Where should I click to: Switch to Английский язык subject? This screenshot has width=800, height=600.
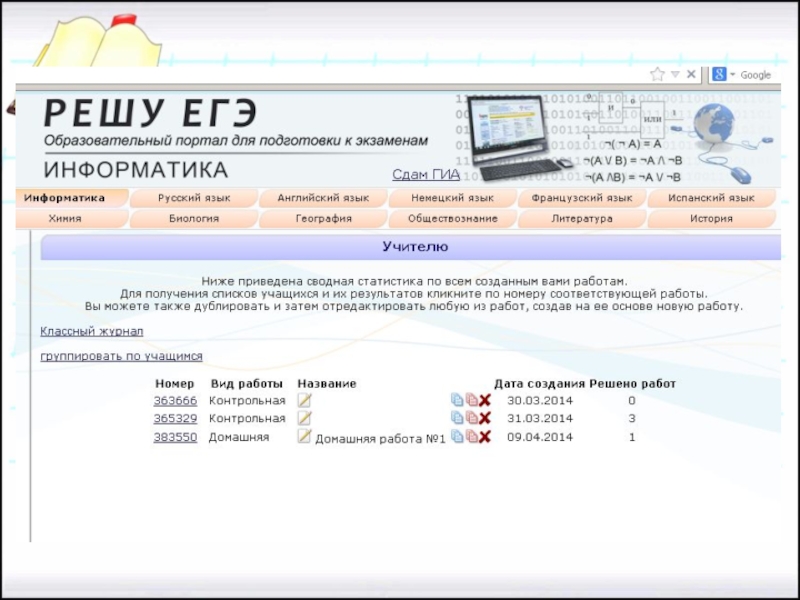coord(323,198)
